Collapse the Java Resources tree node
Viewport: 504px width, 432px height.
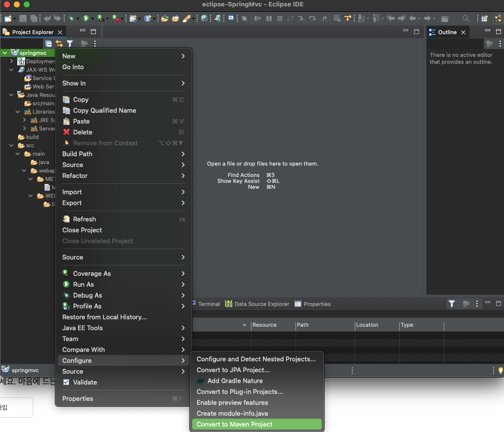click(x=11, y=95)
